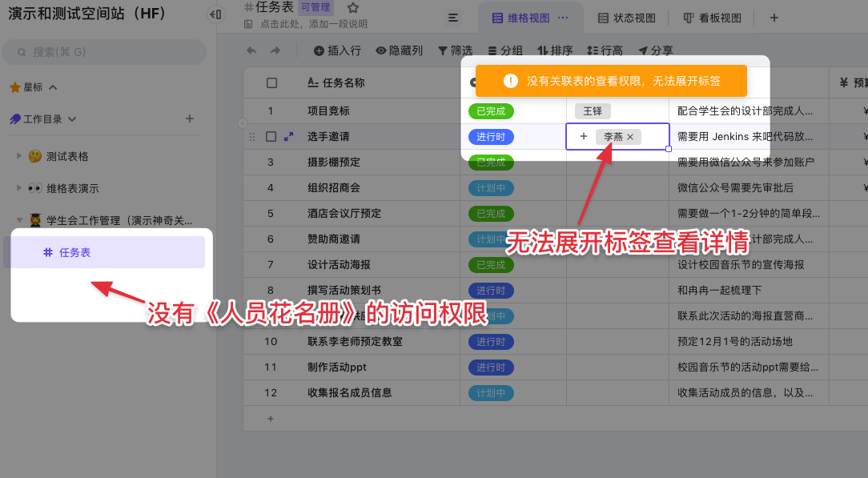Screen dimensions: 868x478
Task: Add new view with plus icon
Action: tap(774, 18)
